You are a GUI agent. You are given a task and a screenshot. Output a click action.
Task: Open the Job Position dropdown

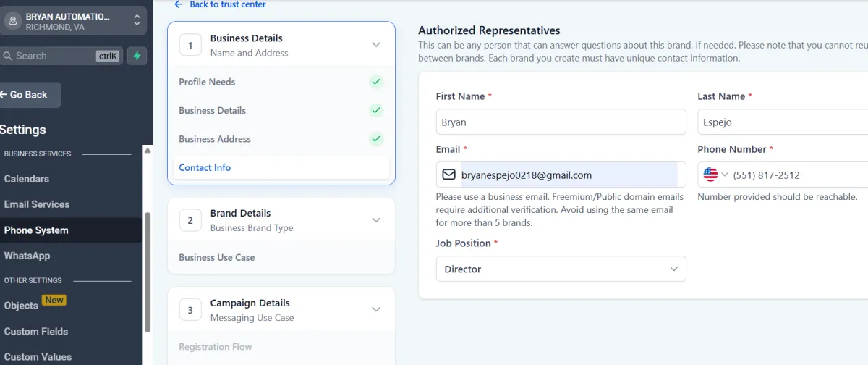(561, 269)
